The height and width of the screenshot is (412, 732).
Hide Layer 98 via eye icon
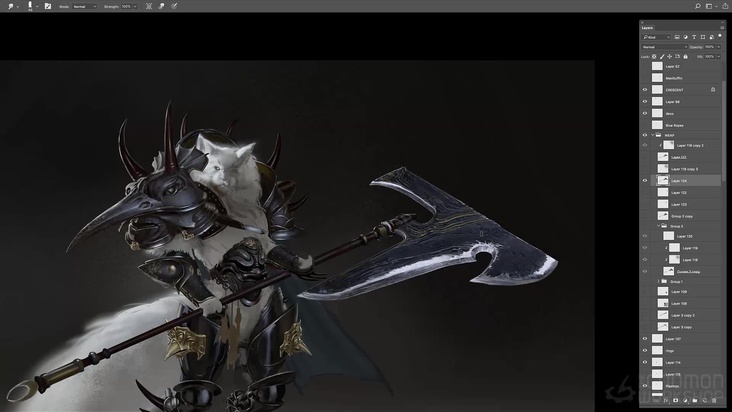click(x=645, y=101)
